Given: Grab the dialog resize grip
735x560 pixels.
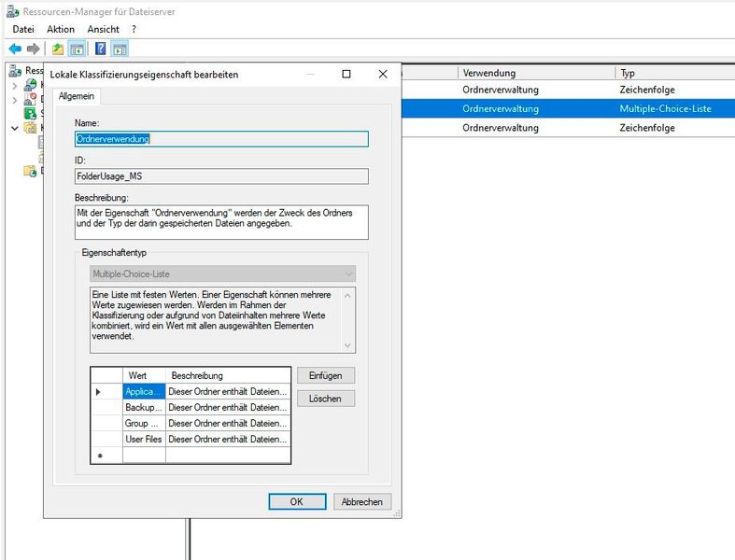Looking at the screenshot, I should [x=397, y=513].
